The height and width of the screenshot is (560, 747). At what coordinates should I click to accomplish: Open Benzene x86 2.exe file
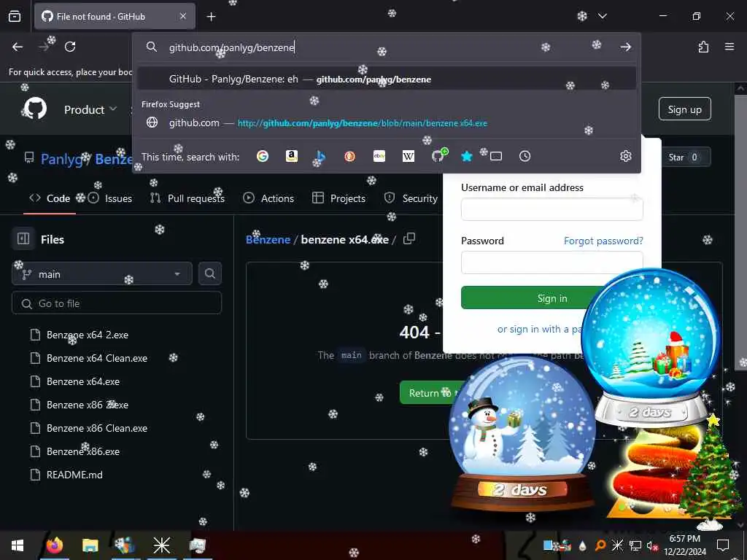pos(88,405)
